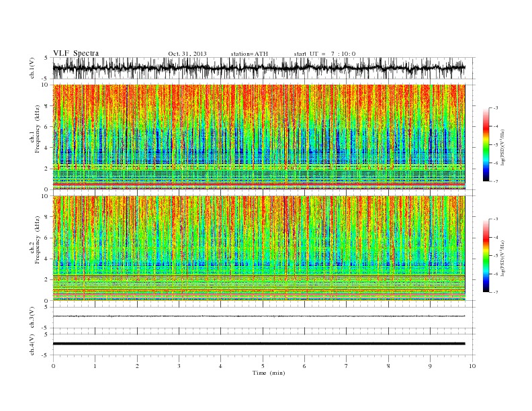Click the "station=ATH" header label

249,54
